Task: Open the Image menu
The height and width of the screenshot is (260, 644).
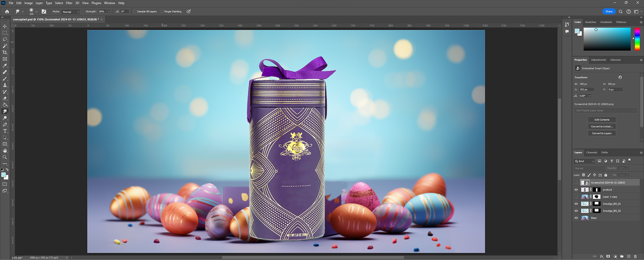Action: (29, 3)
